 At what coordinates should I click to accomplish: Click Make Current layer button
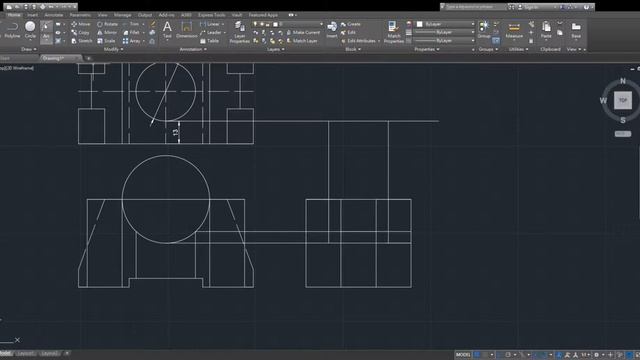pyautogui.click(x=303, y=33)
